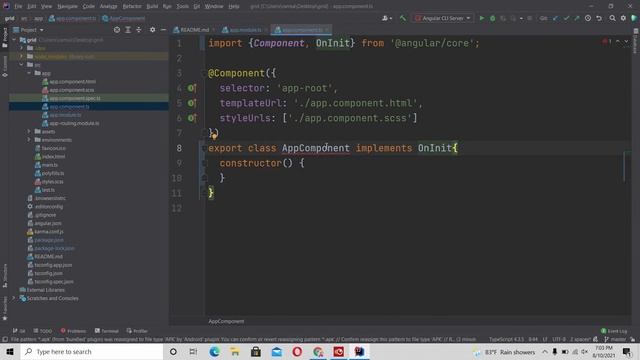Image resolution: width=640 pixels, height=360 pixels.
Task: Collapse the grid project root node
Action: pyautogui.click(x=15, y=40)
